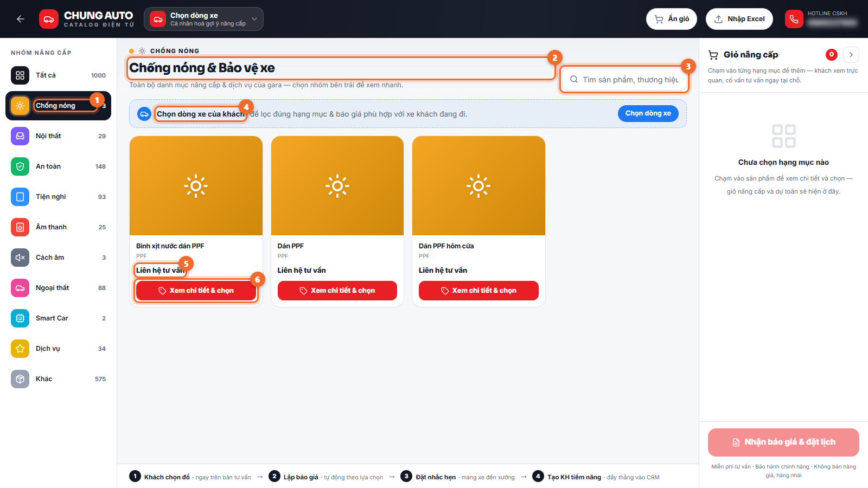
Task: Click the 575 count next to Khác
Action: pos(100,379)
